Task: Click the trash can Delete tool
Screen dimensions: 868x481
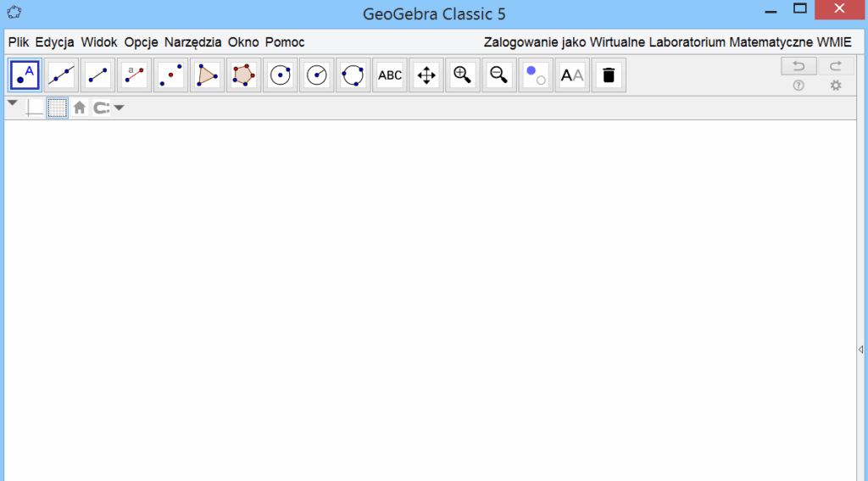Action: (609, 75)
